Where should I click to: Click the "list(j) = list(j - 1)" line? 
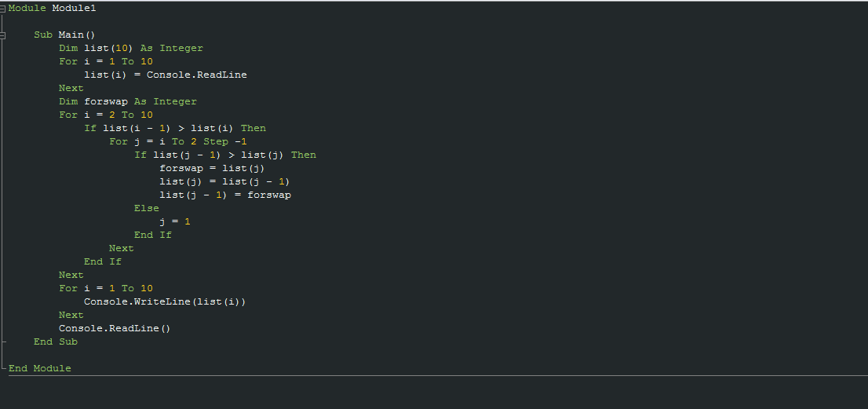[224, 181]
